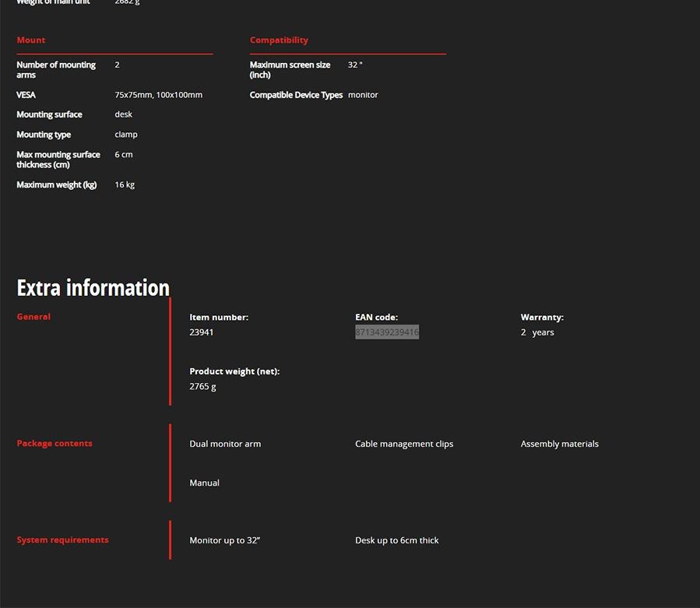Click the Cable management clips text
The height and width of the screenshot is (608, 700).
(403, 445)
